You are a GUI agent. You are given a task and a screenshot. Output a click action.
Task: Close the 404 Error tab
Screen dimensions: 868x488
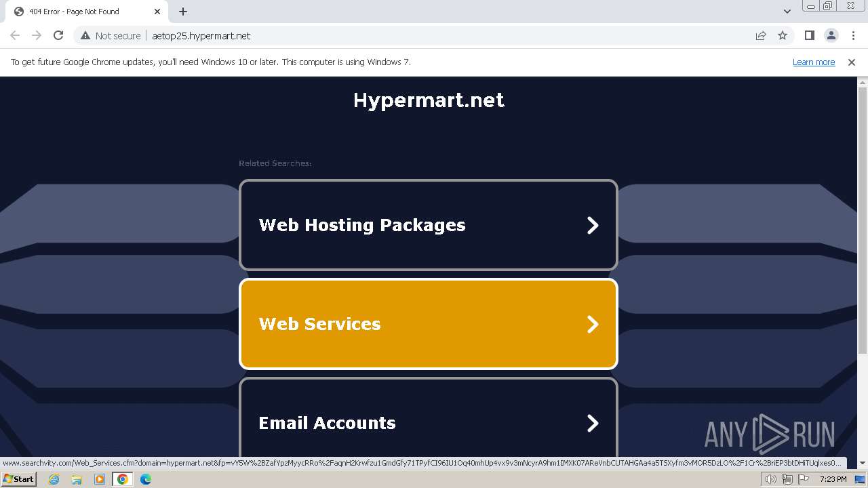point(157,12)
